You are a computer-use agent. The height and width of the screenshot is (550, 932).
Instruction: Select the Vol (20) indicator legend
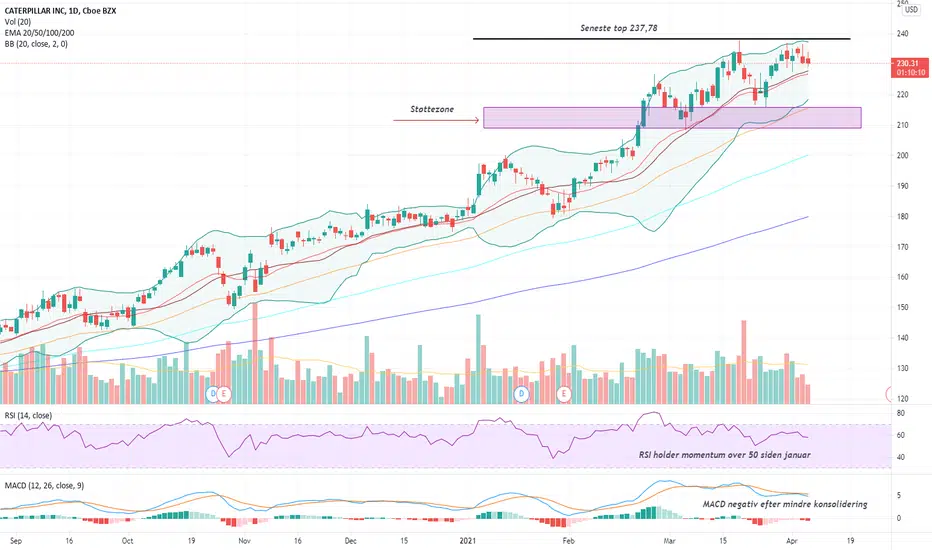pyautogui.click(x=18, y=22)
